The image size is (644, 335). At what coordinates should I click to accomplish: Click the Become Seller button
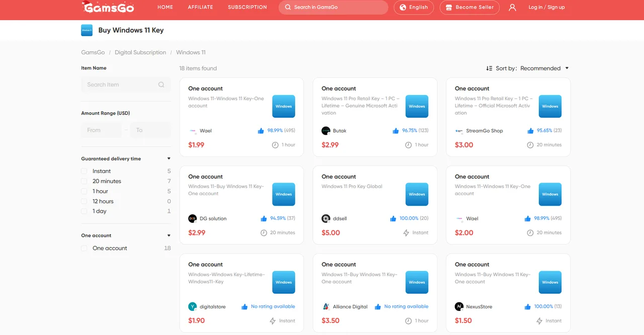click(x=469, y=8)
